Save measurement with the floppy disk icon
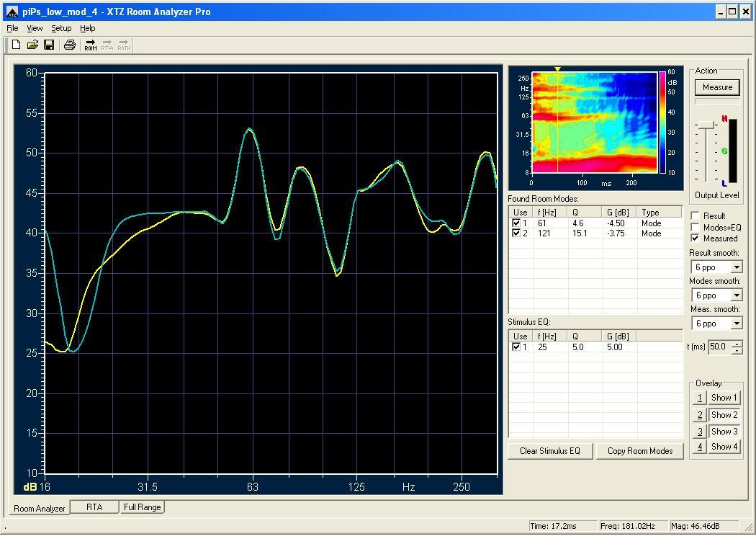 point(49,45)
